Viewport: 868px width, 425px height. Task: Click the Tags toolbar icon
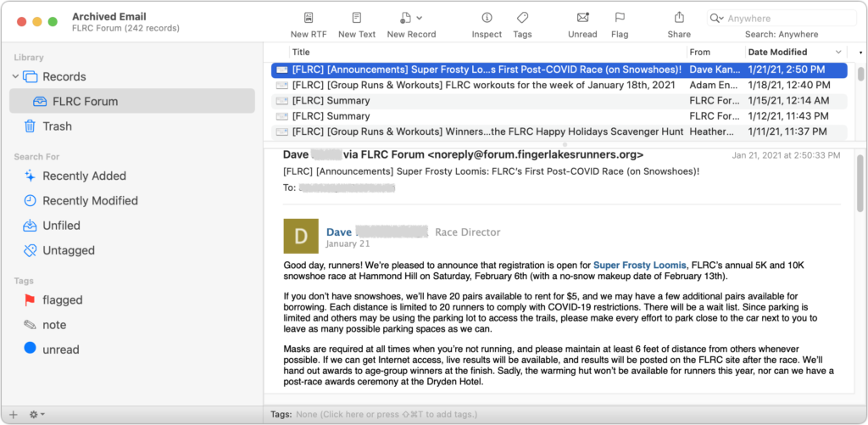coord(522,18)
